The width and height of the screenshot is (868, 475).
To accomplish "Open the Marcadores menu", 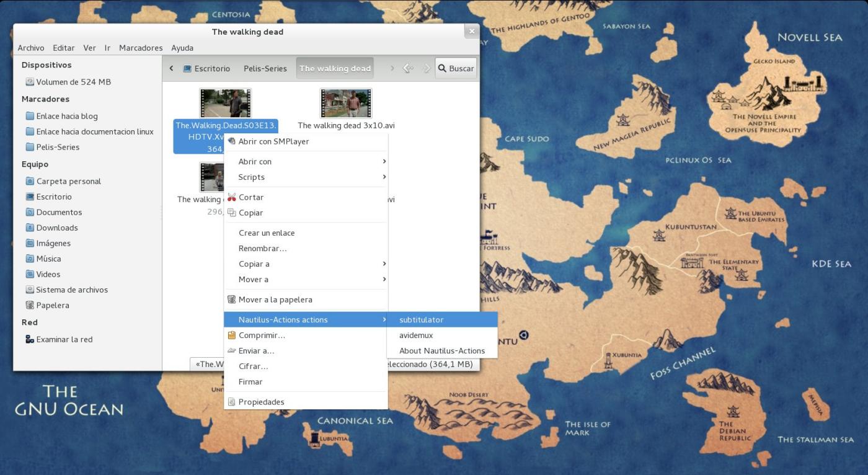I will click(x=141, y=48).
